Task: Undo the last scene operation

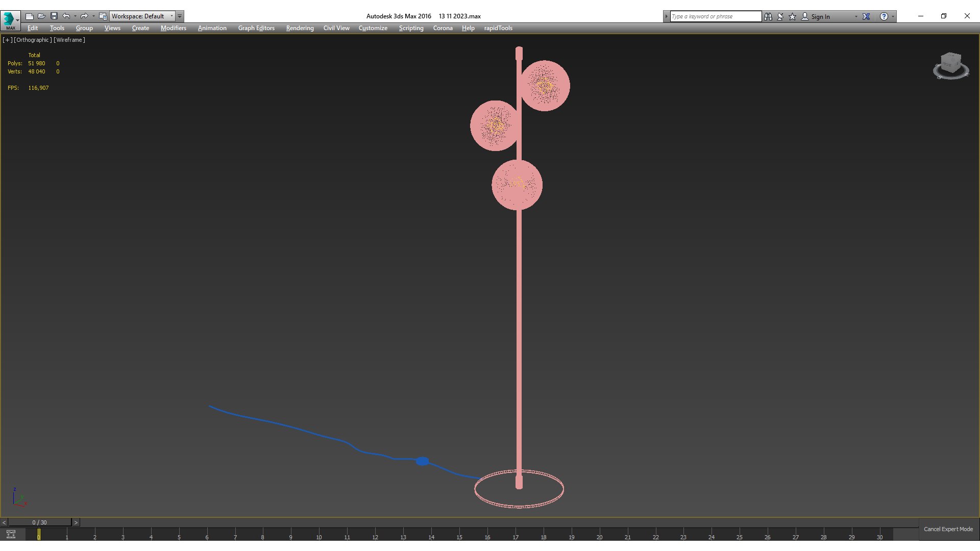Action: [66, 16]
